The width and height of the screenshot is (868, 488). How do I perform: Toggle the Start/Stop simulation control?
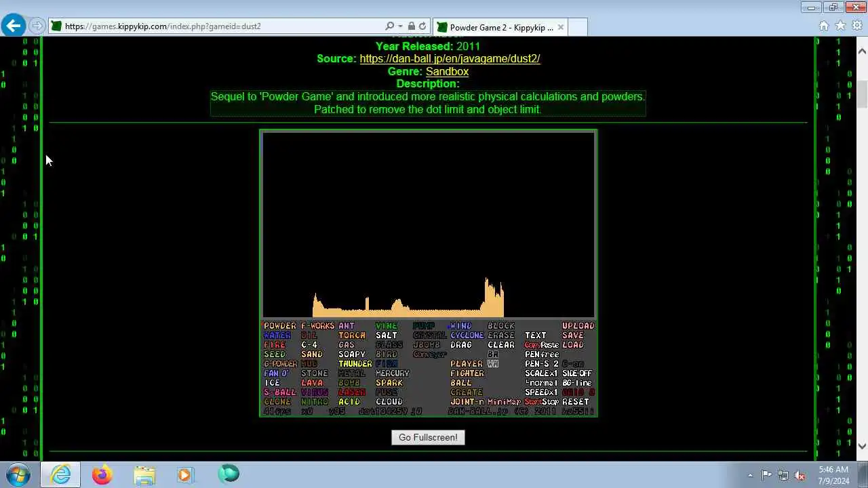click(x=542, y=402)
